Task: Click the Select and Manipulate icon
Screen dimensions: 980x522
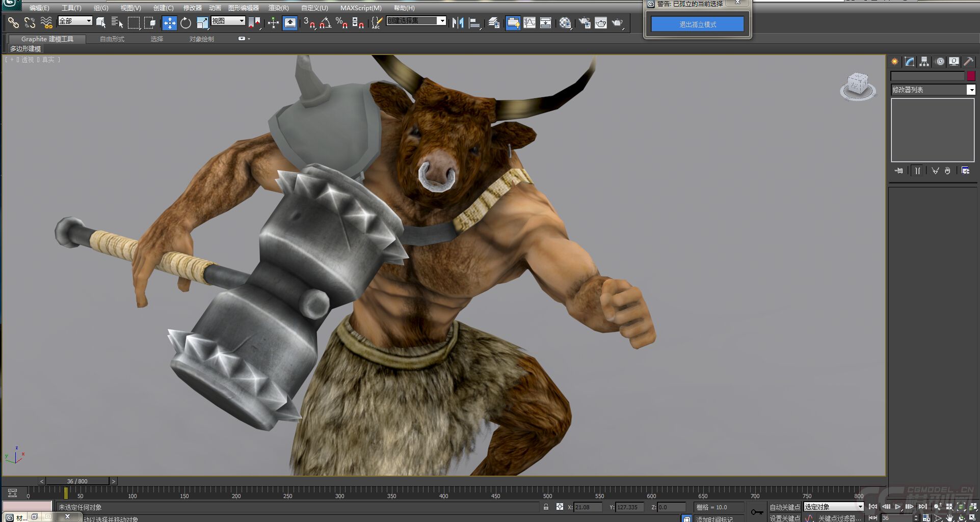Action: [273, 22]
